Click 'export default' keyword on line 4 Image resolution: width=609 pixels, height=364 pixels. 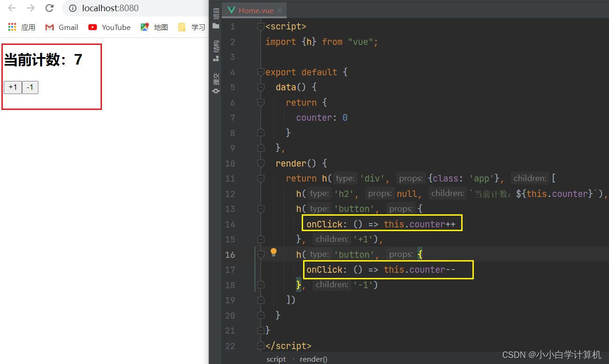301,73
